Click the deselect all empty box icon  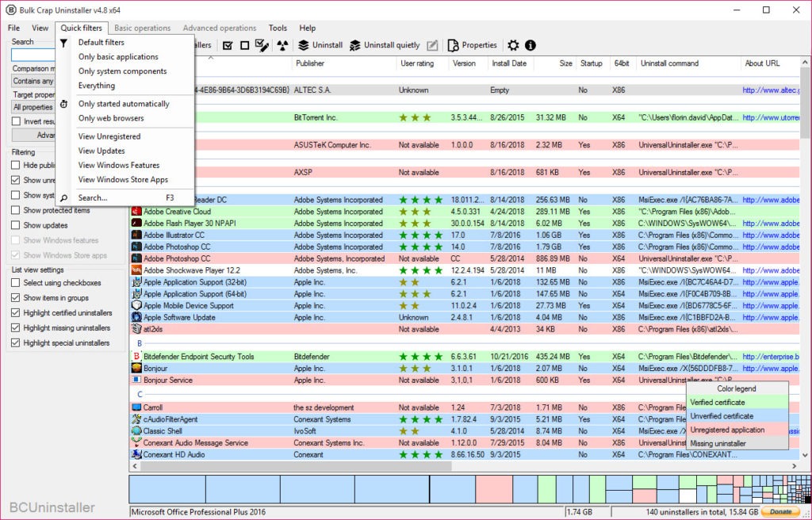pyautogui.click(x=244, y=45)
